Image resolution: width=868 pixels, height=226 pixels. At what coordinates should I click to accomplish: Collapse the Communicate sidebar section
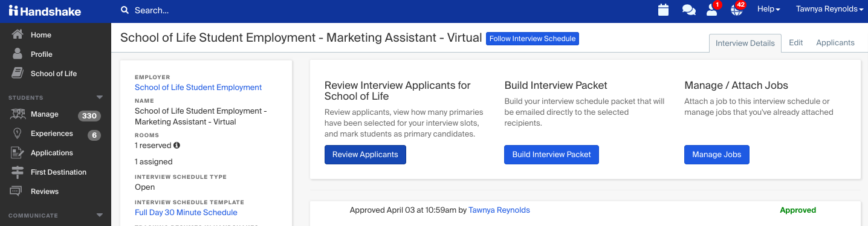tap(100, 215)
